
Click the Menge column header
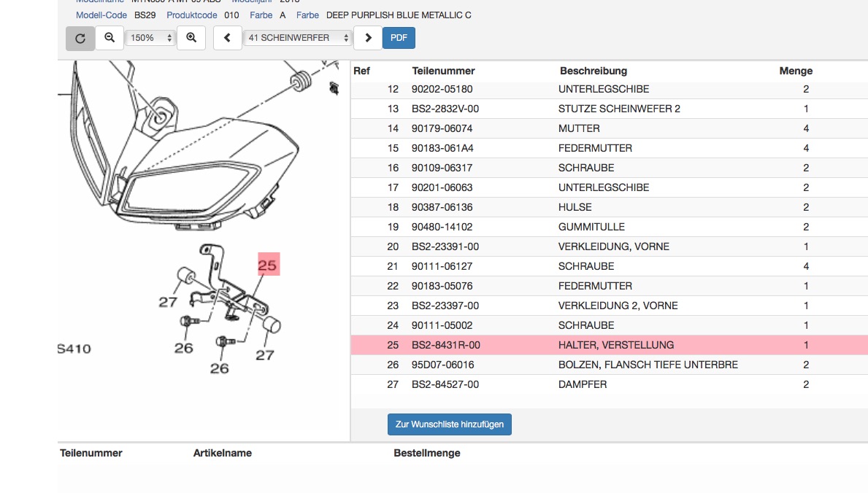click(796, 71)
